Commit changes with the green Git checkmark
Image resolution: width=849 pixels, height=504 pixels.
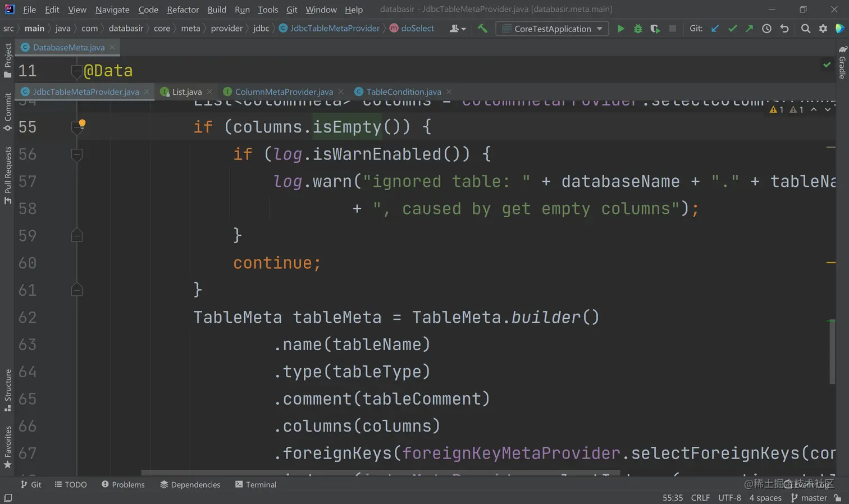click(x=732, y=29)
